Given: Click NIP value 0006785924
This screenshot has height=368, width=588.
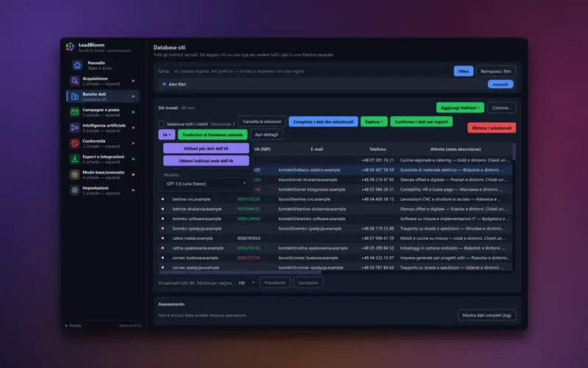Looking at the screenshot, I should click(248, 238).
